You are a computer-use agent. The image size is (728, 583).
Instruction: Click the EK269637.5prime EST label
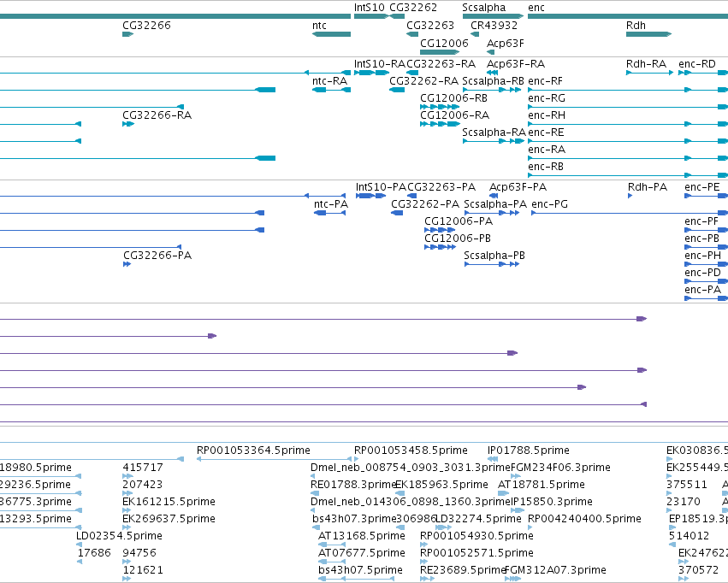(x=169, y=519)
